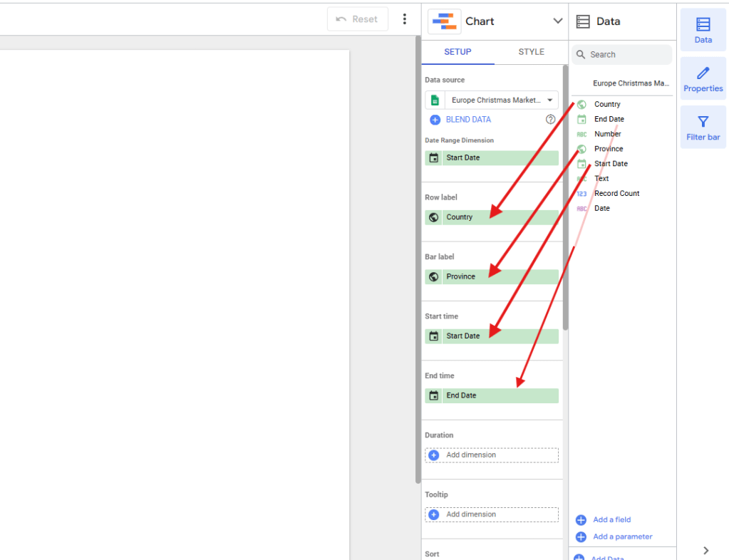Open the Data panel in right sidebar
The width and height of the screenshot is (729, 560).
[x=703, y=31]
